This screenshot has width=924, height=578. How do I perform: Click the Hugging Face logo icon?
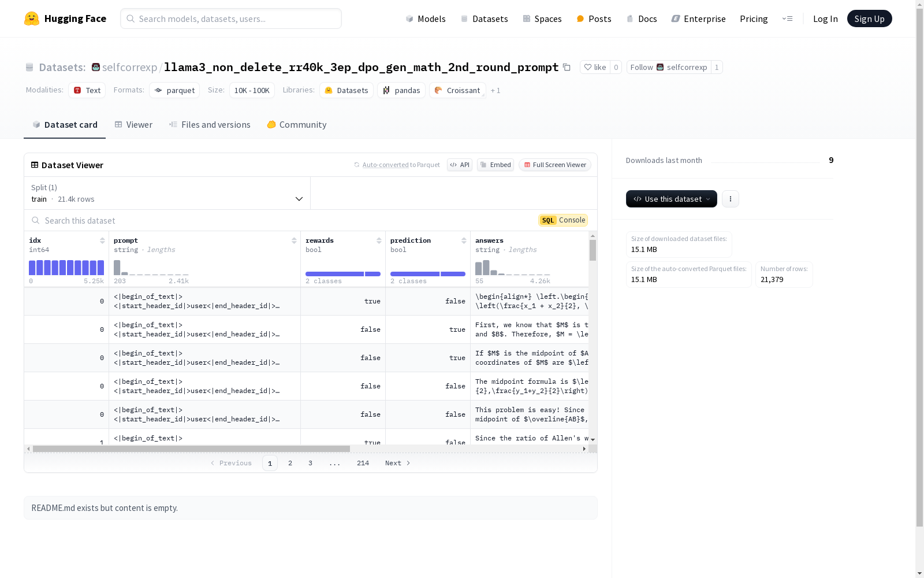click(32, 18)
